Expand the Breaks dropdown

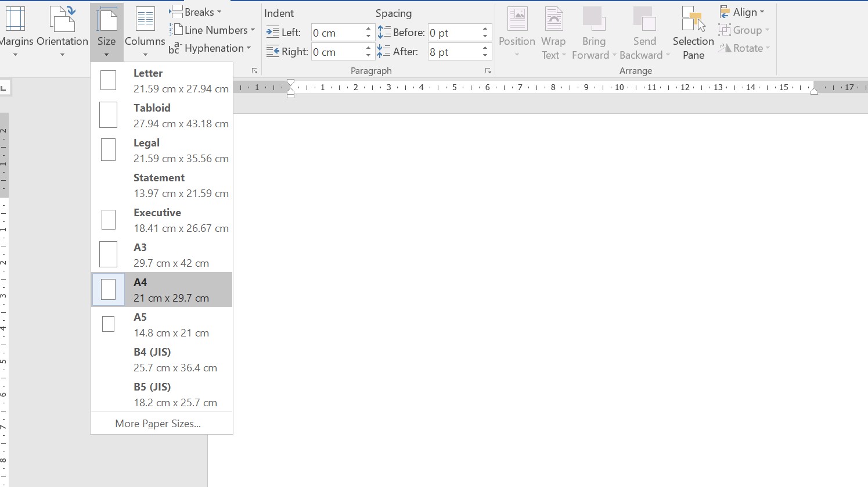[x=196, y=12]
